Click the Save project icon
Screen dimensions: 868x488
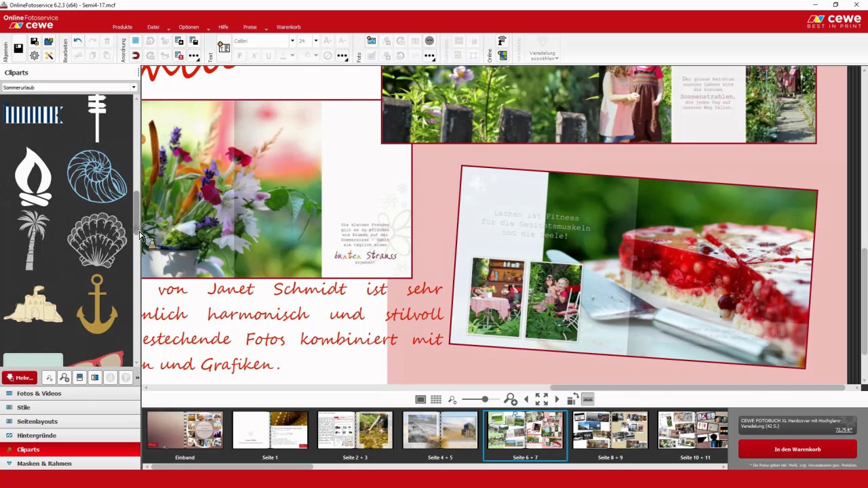18,48
